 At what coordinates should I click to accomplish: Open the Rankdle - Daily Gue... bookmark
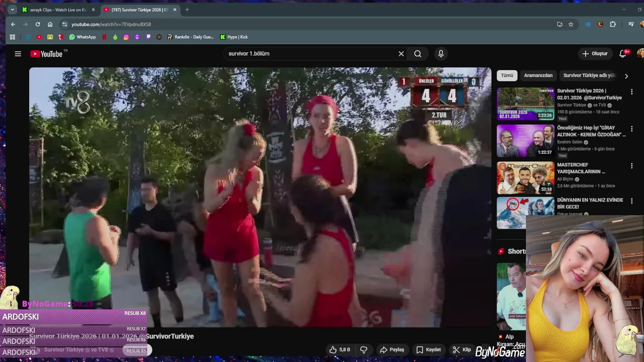[190, 37]
